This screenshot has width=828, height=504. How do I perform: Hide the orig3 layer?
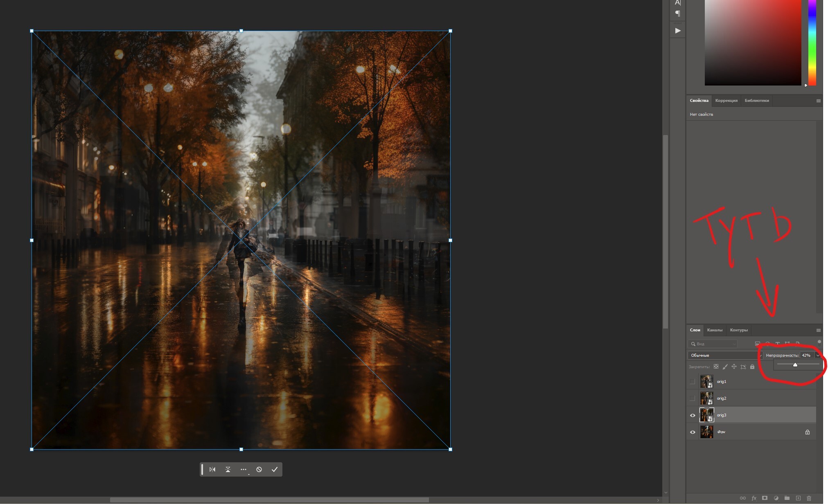(693, 415)
